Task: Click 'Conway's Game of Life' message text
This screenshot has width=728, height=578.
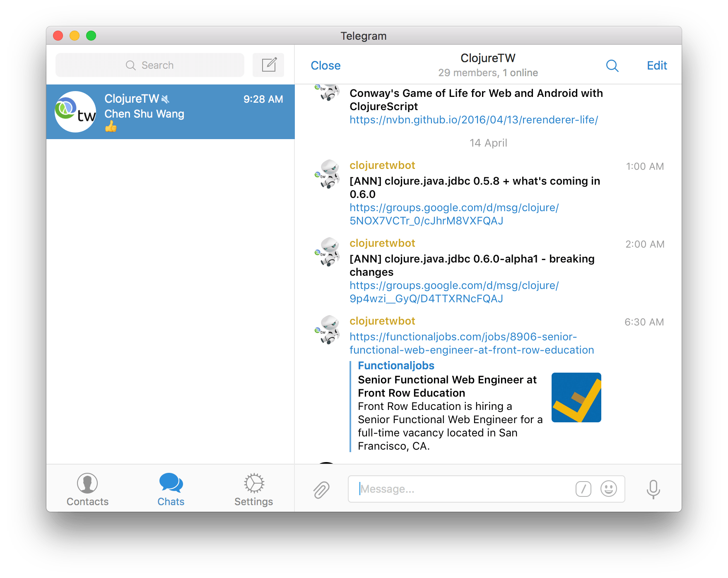Action: point(476,100)
